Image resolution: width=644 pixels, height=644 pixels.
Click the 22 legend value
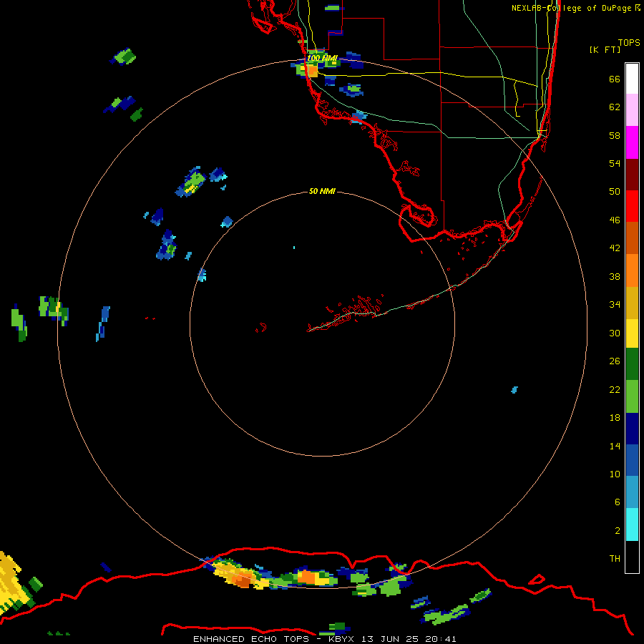click(x=615, y=390)
